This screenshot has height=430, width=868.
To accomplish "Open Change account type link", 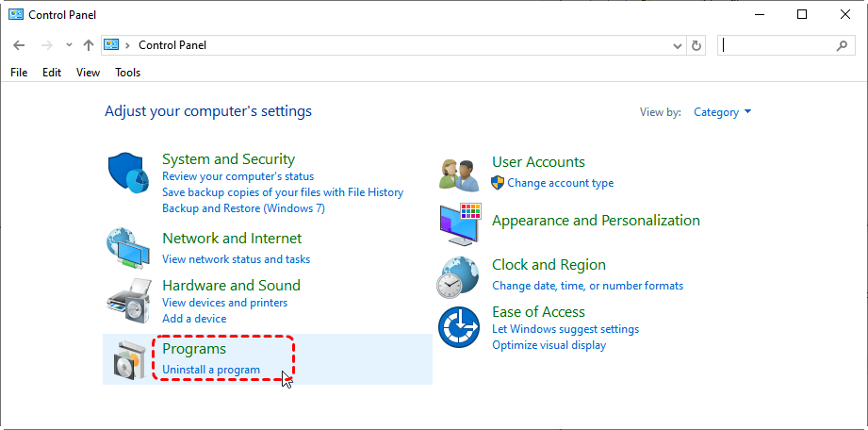I will [560, 183].
